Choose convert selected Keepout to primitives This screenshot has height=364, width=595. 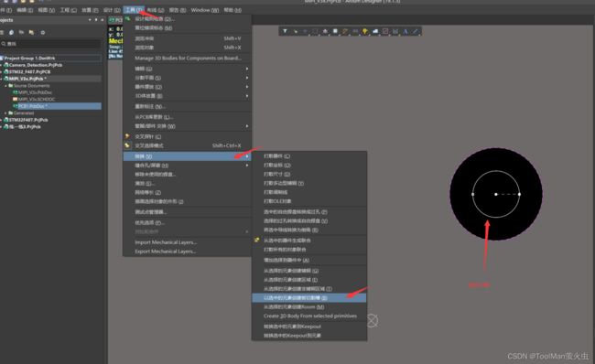coord(309,336)
